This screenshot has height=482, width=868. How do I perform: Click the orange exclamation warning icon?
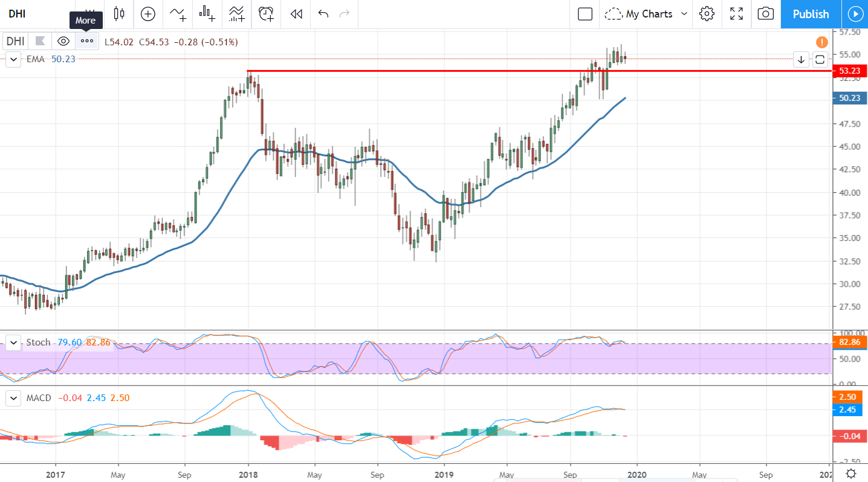(822, 42)
